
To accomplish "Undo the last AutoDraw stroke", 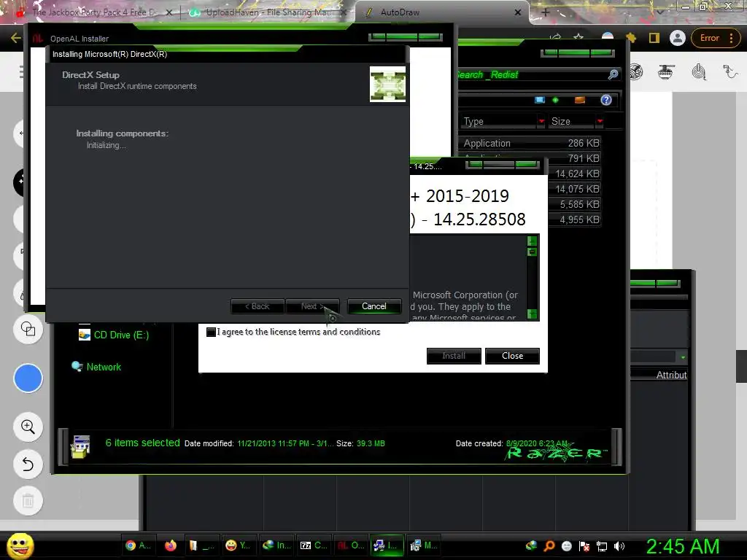I will (x=28, y=464).
